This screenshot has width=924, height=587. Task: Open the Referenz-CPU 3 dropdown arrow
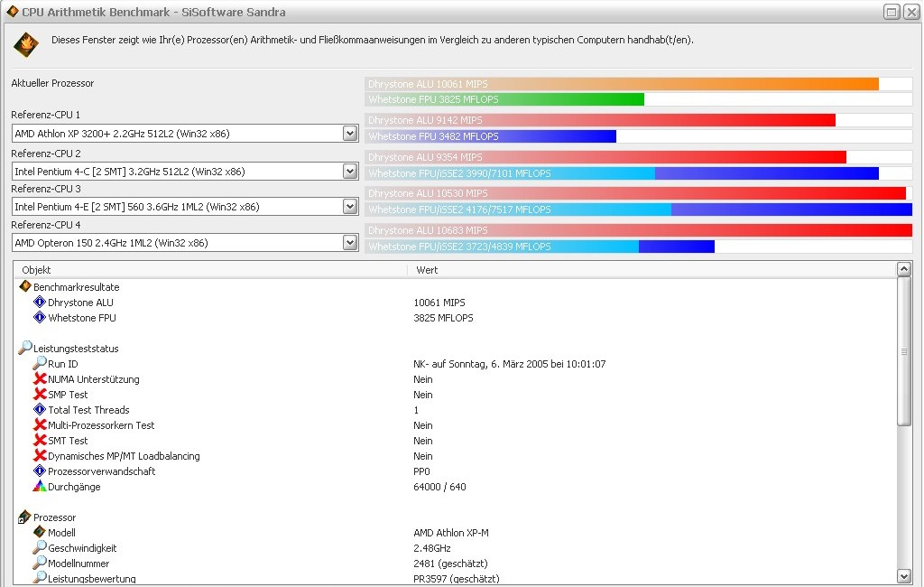tap(350, 207)
